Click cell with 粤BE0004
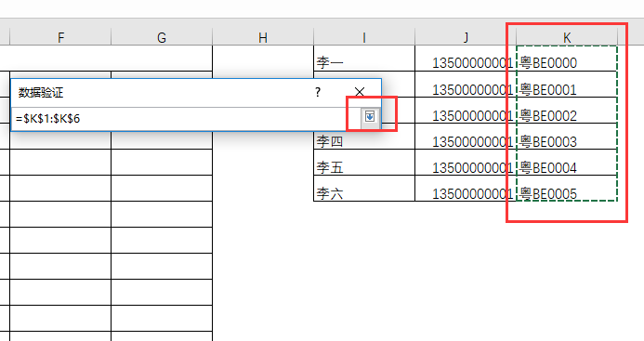644x341 pixels. 567,163
